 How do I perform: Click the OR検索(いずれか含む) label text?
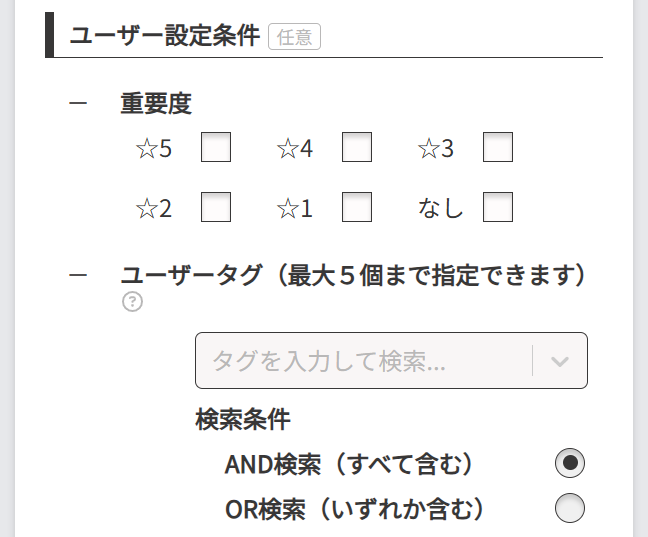355,509
